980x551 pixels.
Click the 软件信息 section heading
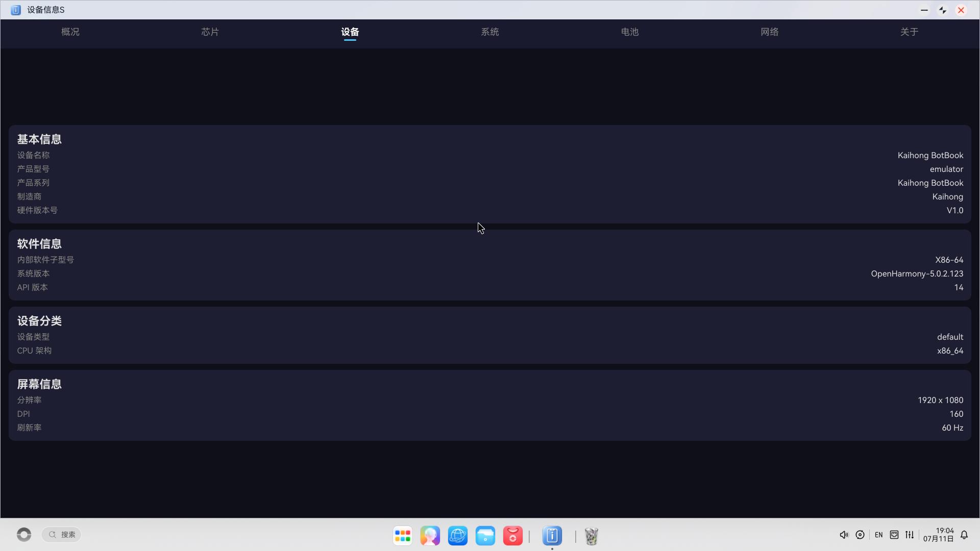pos(39,244)
